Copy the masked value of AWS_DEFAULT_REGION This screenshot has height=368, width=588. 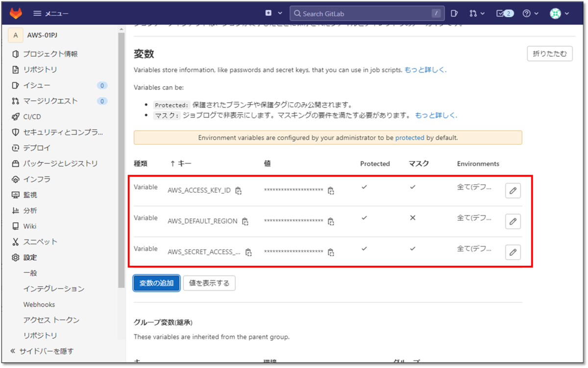(x=331, y=221)
